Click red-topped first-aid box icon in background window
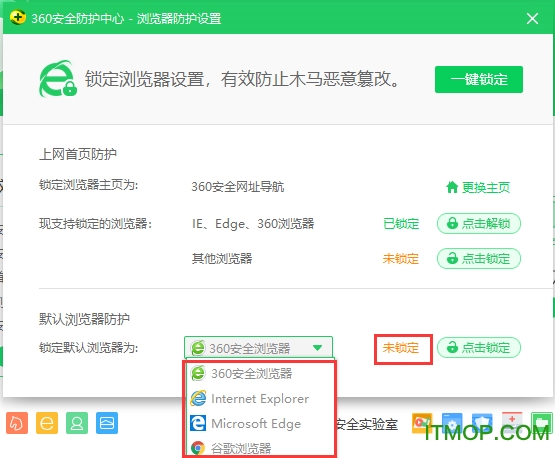This screenshot has width=555, height=458. pyautogui.click(x=512, y=423)
